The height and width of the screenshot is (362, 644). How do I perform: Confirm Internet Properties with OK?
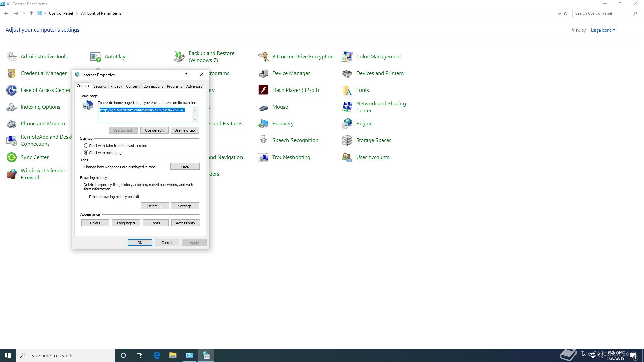140,243
